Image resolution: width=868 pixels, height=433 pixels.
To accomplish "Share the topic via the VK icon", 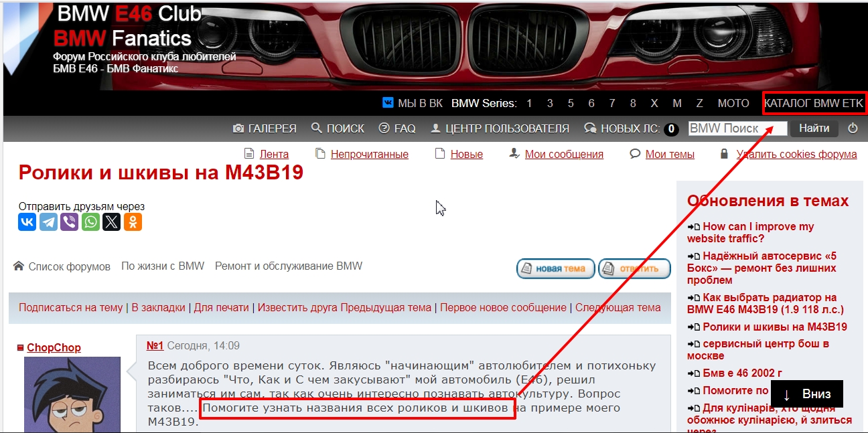I will (x=26, y=222).
